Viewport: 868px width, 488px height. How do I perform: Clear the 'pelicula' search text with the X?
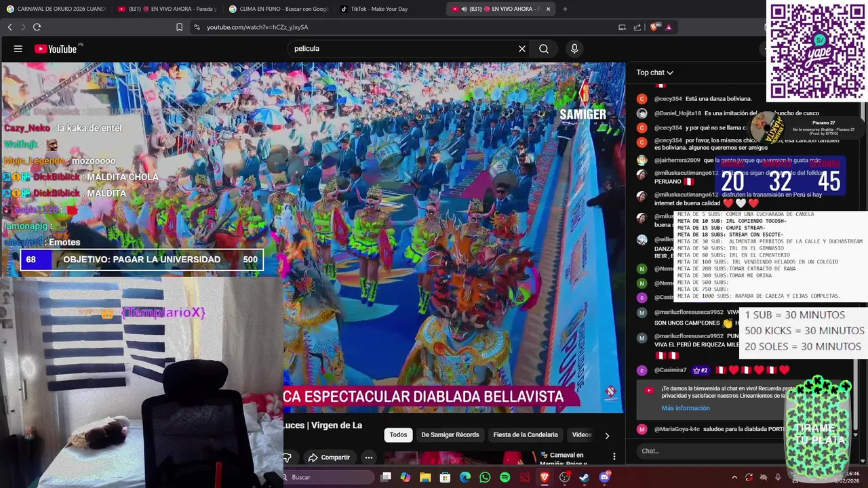pos(522,49)
